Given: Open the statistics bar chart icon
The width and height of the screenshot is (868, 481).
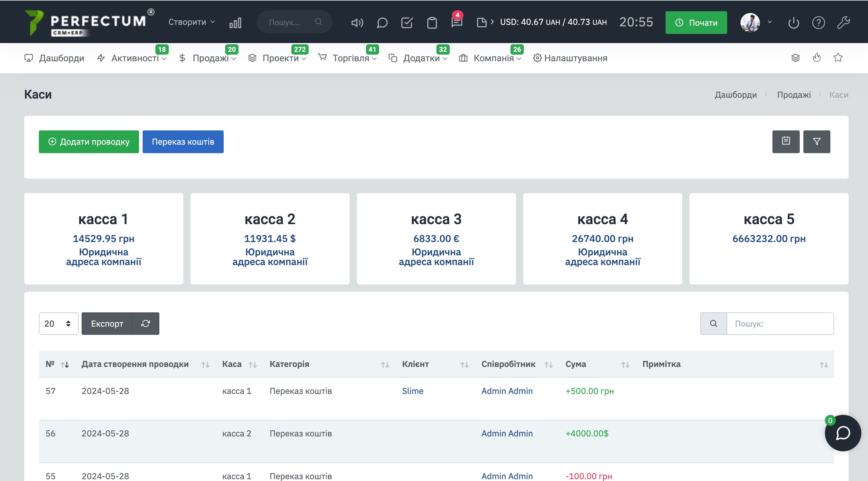Looking at the screenshot, I should (235, 22).
